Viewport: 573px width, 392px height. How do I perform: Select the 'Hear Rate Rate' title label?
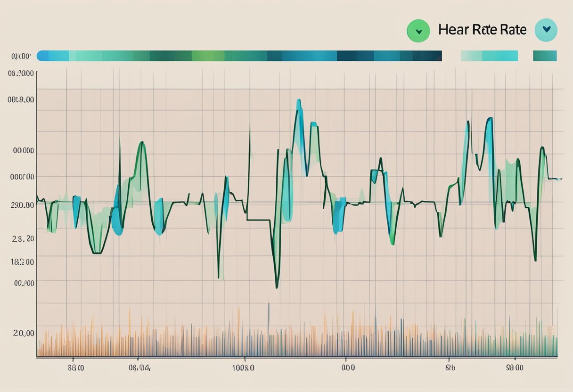(x=482, y=30)
